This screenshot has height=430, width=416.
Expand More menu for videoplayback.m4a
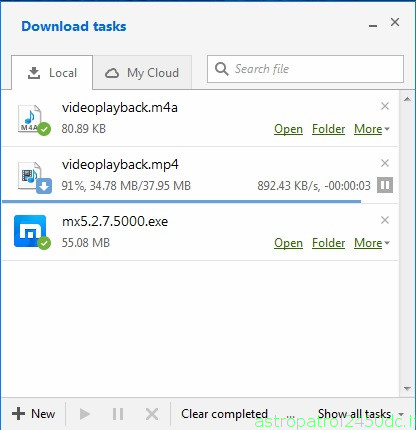(x=372, y=129)
